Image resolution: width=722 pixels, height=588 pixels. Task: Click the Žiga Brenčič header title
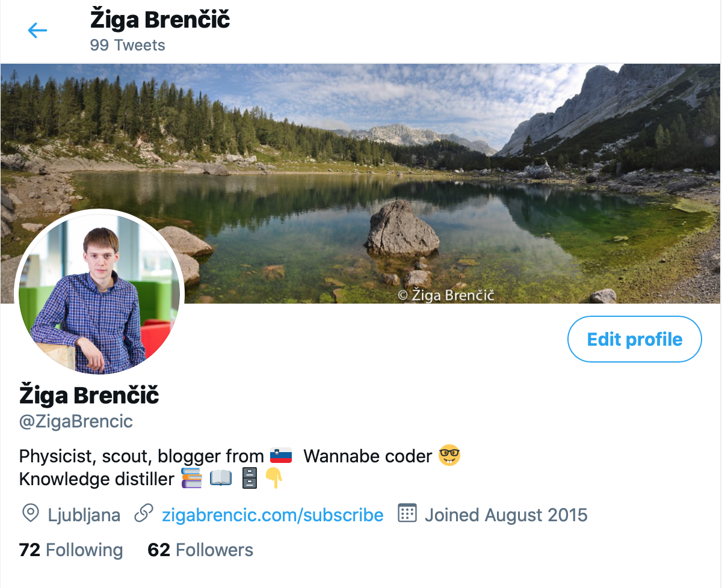pos(160,20)
